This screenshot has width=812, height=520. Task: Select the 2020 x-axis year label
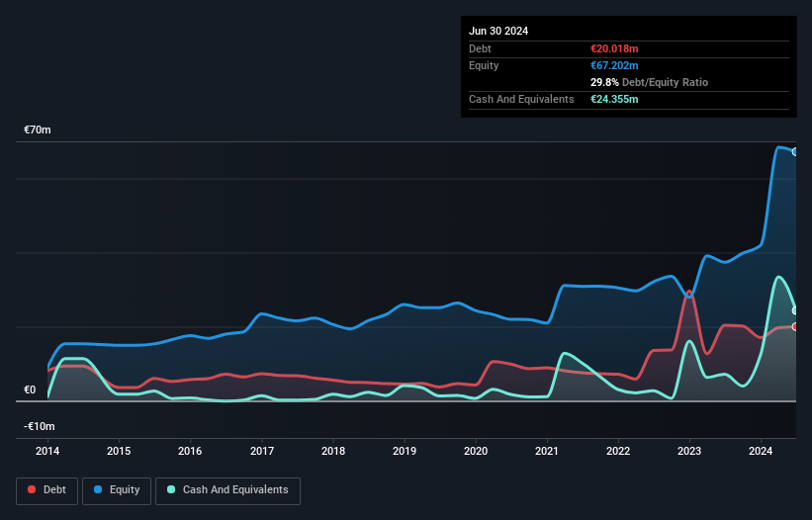click(x=476, y=451)
